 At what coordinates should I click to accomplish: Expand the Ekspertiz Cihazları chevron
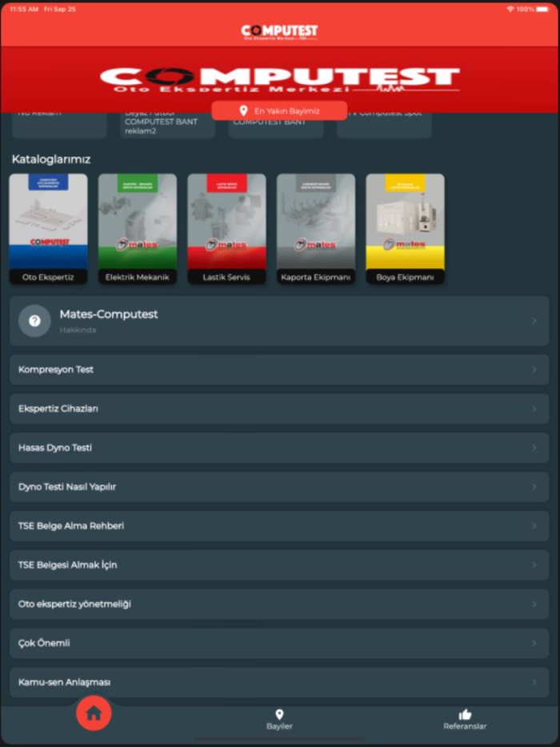pyautogui.click(x=534, y=409)
